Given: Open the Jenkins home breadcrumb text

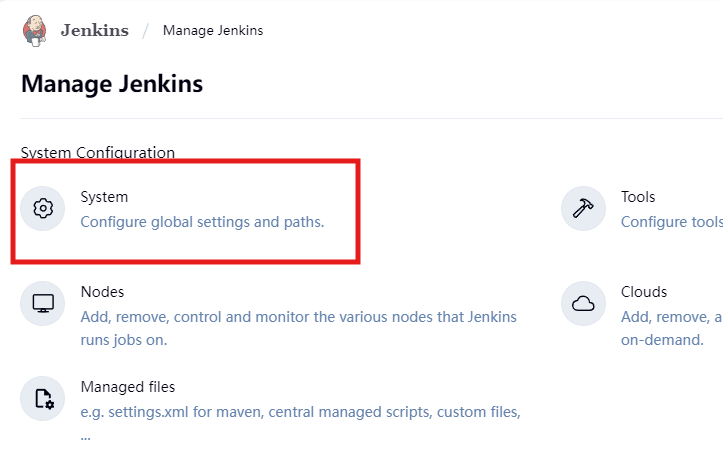Looking at the screenshot, I should pos(95,30).
